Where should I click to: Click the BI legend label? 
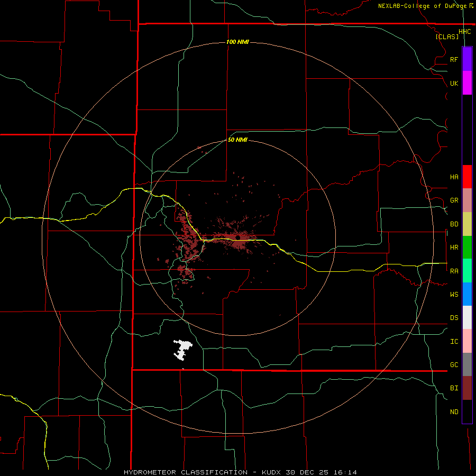(x=454, y=388)
